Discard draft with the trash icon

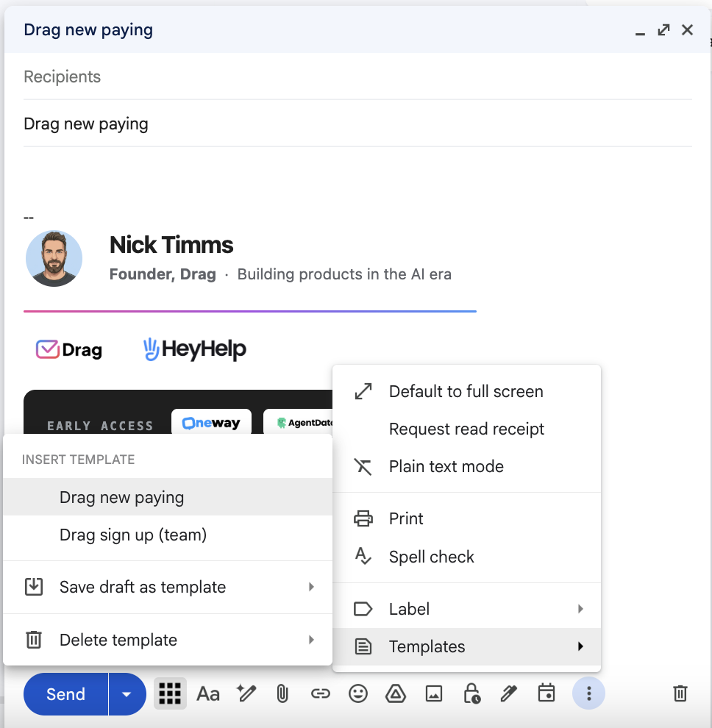tap(680, 693)
